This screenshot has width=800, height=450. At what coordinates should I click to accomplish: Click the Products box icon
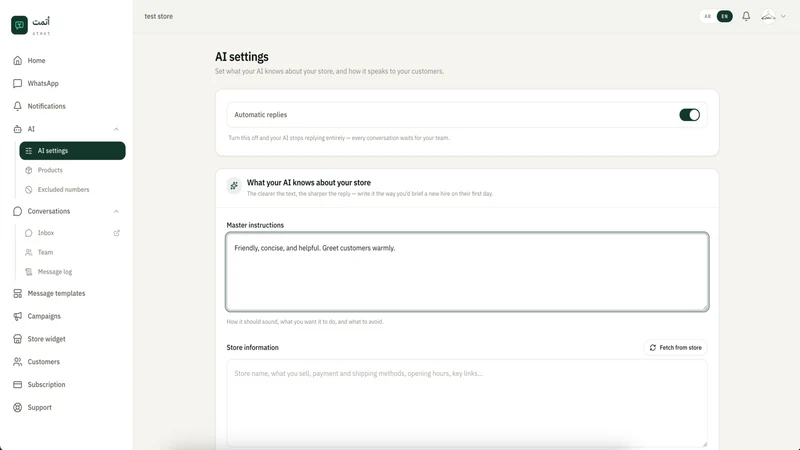29,170
